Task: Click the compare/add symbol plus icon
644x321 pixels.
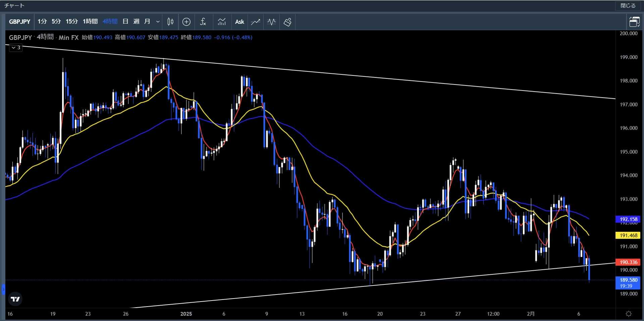Action: point(186,22)
